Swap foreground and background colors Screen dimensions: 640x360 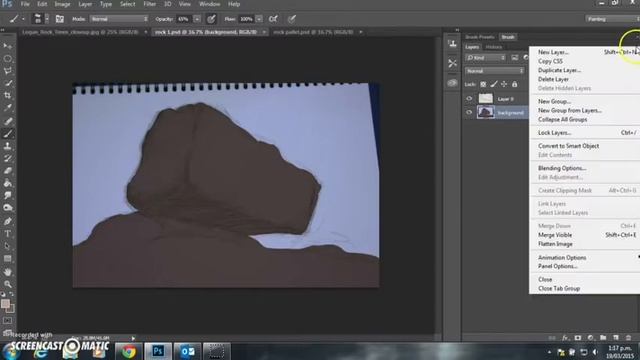pyautogui.click(x=11, y=294)
